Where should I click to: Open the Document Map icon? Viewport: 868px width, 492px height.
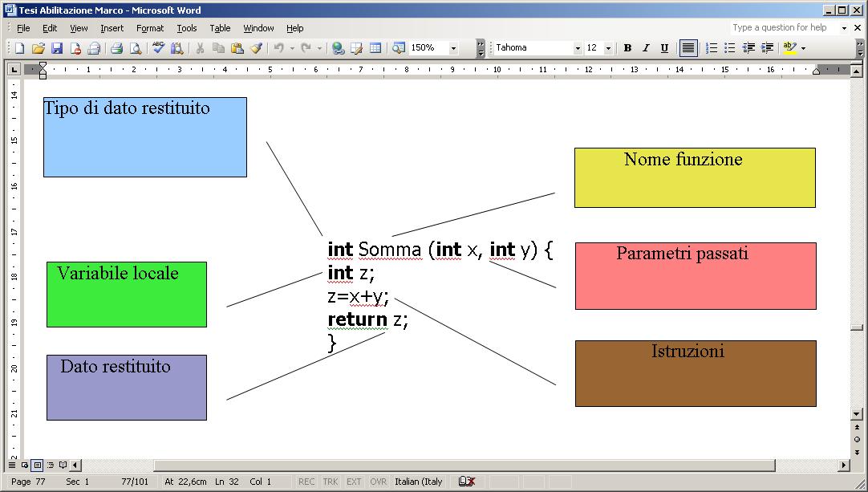[399, 48]
